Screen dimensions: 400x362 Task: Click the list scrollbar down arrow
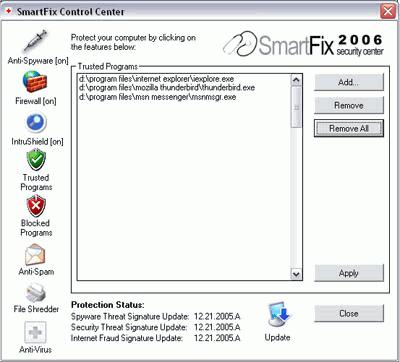(296, 274)
